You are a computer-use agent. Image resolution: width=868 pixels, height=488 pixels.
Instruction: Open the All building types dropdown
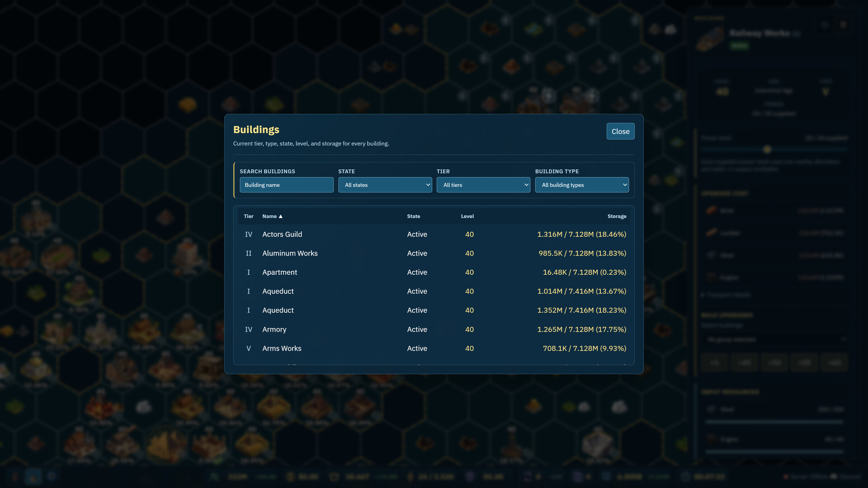coord(582,185)
